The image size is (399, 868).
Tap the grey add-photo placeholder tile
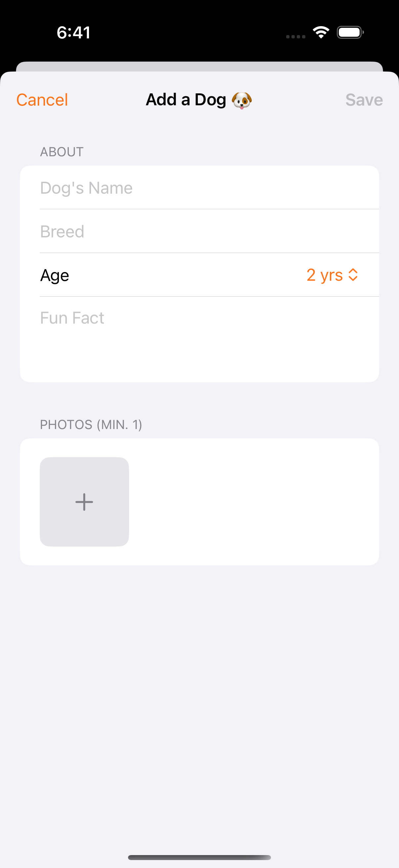click(84, 502)
